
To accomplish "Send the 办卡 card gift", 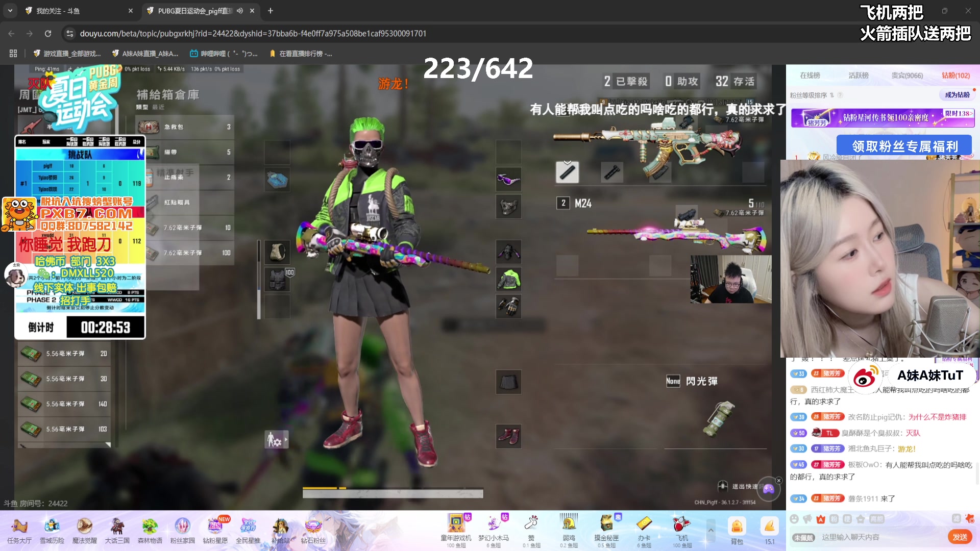I will pos(644,530).
